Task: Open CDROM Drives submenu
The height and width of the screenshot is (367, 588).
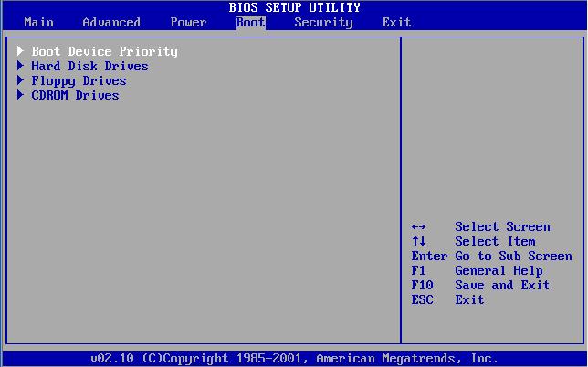Action: pos(75,95)
